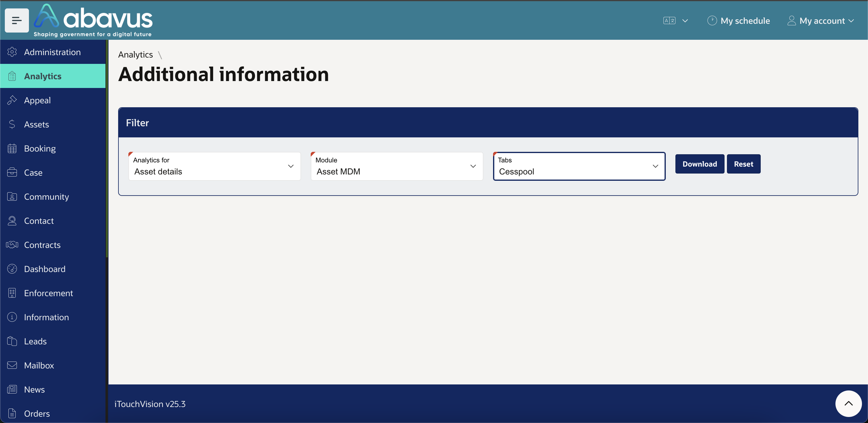Click the Reset button

point(744,164)
